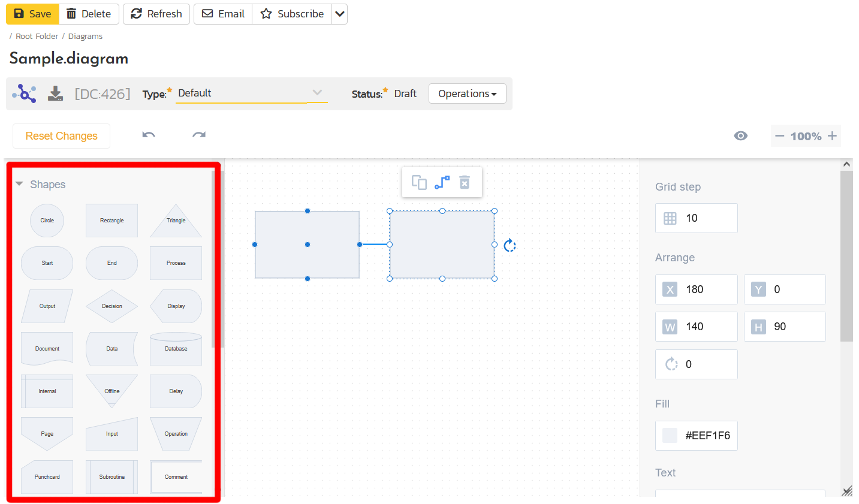Click the Reset Changes button
The height and width of the screenshot is (504, 859).
(x=61, y=136)
